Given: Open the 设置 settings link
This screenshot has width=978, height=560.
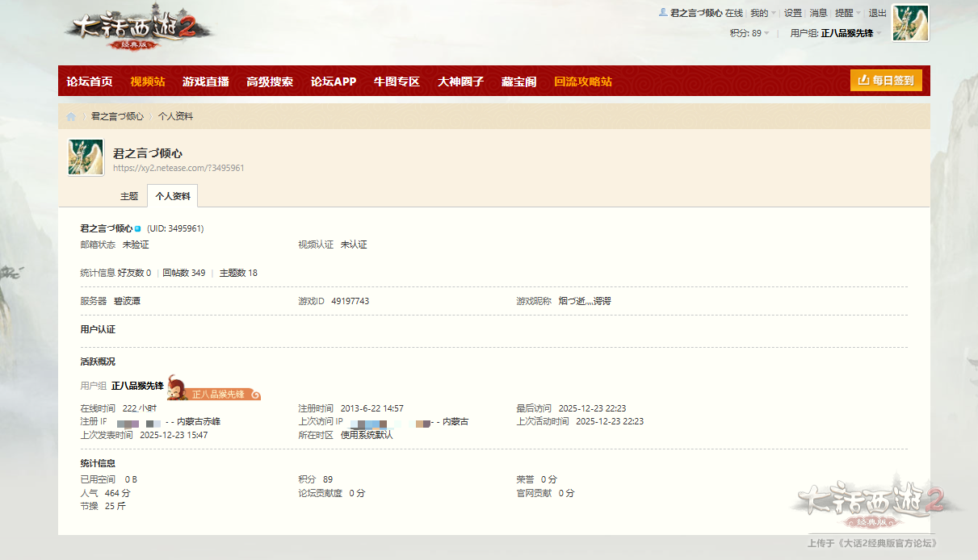Looking at the screenshot, I should click(793, 13).
